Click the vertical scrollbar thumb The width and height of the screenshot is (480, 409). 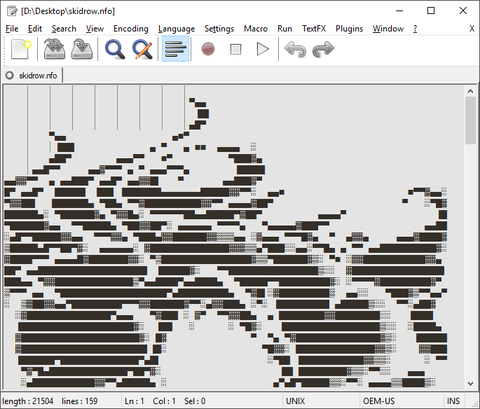pyautogui.click(x=470, y=120)
